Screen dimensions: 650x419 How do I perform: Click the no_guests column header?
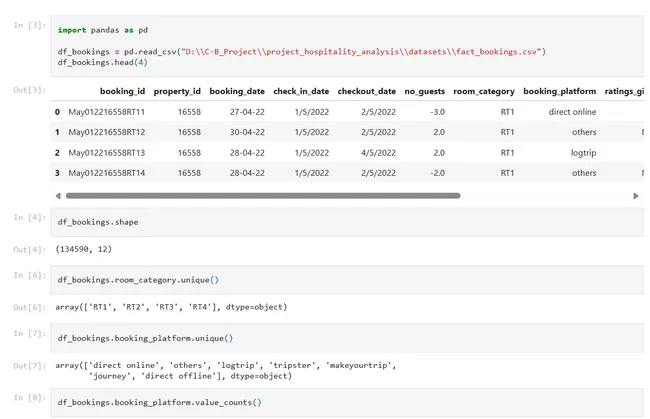click(424, 91)
